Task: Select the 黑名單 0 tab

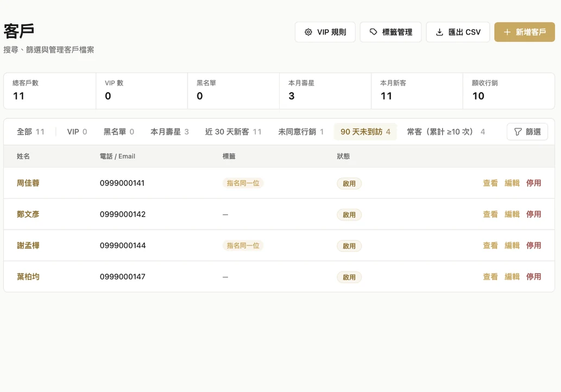Action: (x=119, y=132)
